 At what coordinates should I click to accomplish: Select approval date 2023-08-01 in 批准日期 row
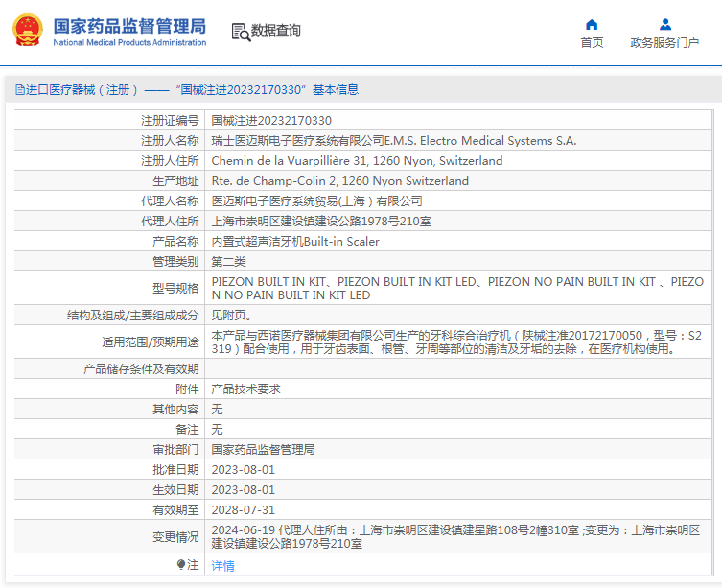244,470
